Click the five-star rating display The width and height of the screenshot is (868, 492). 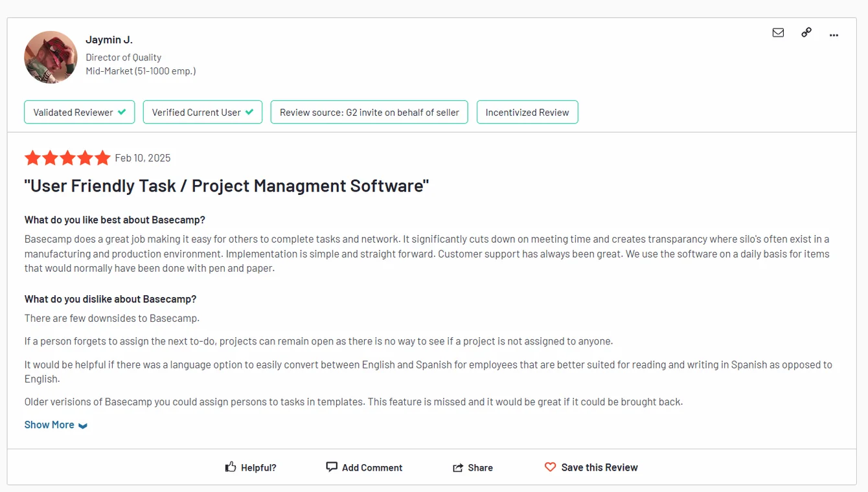point(67,158)
